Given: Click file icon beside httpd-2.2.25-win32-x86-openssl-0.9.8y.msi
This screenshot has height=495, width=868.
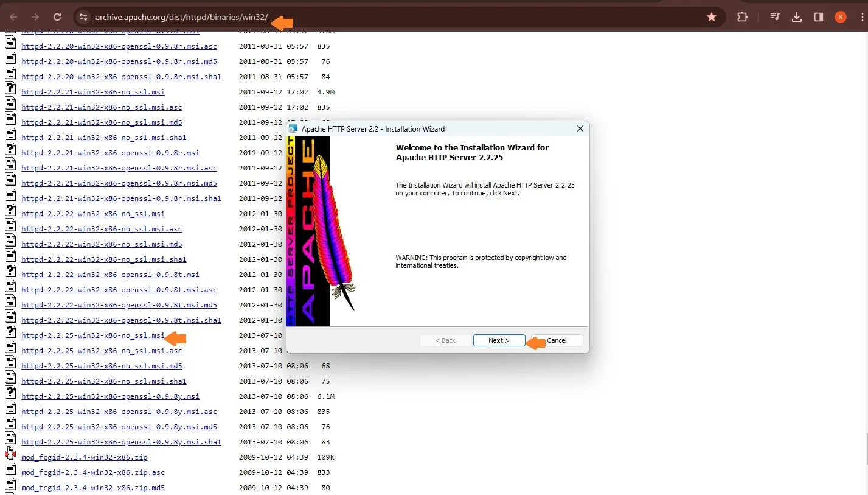Looking at the screenshot, I should [x=10, y=393].
